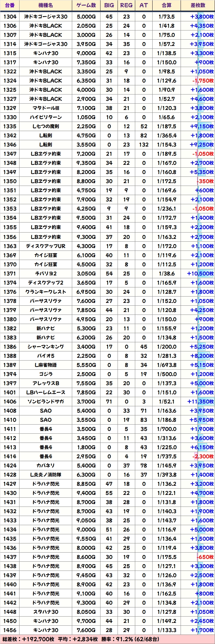Click the 1/38.6 combined probability

[167, 273]
